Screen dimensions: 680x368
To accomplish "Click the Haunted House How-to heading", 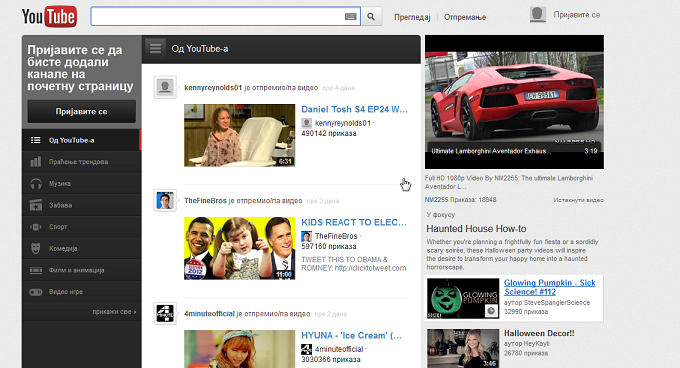I will point(476,228).
